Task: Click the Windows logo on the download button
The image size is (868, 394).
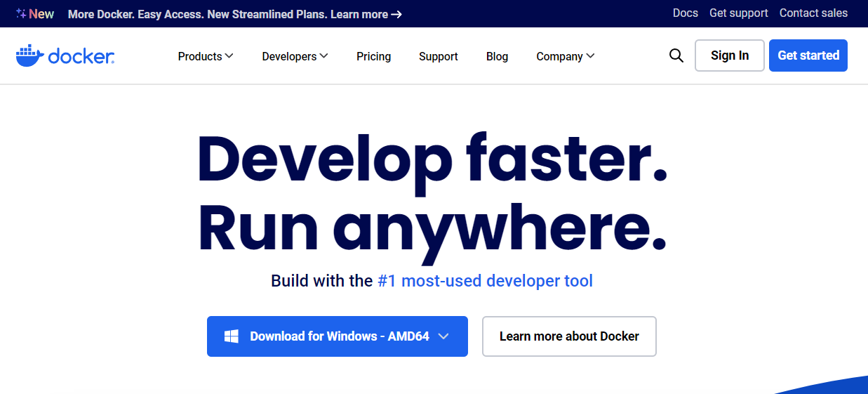Action: click(232, 336)
